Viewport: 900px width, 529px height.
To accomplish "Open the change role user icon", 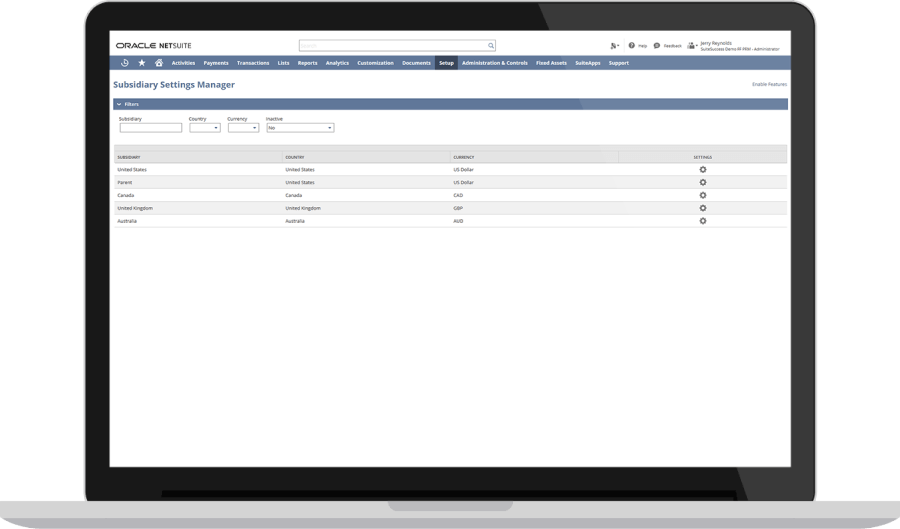I will pos(692,46).
